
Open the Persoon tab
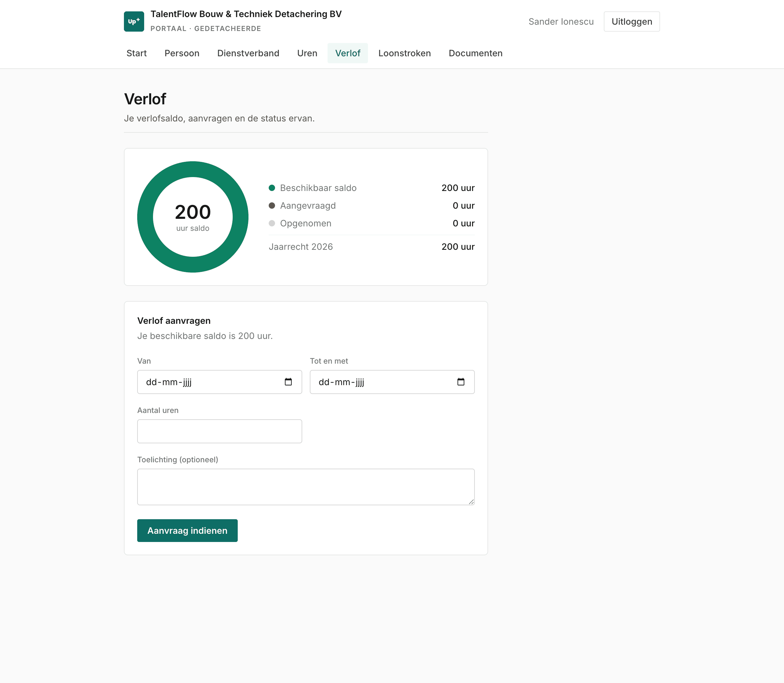pos(182,53)
